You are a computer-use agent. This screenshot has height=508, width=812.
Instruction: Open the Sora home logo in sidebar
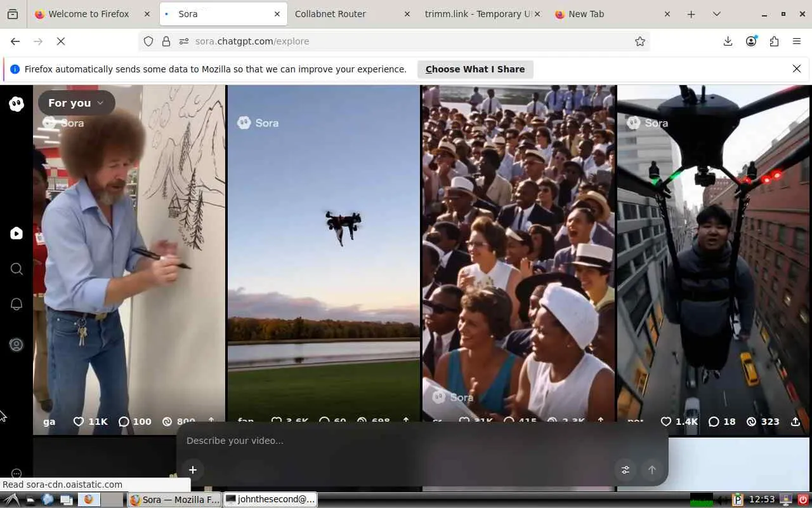(16, 104)
